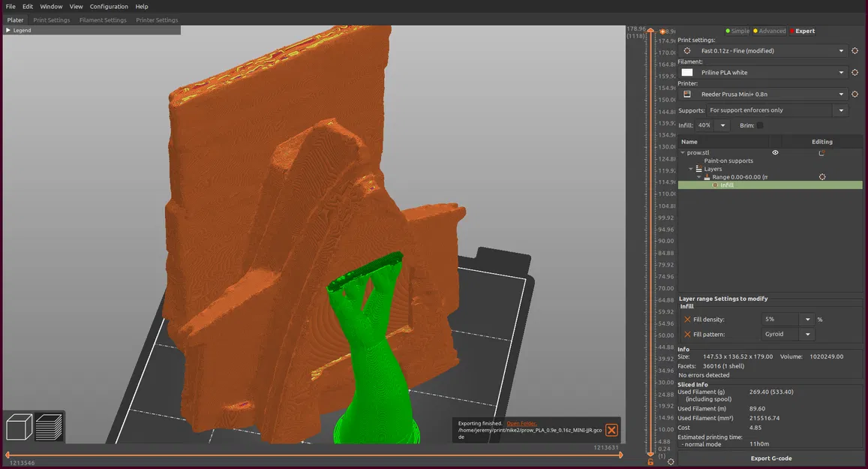Toggle the Brim checkbox
The width and height of the screenshot is (868, 469).
click(760, 125)
